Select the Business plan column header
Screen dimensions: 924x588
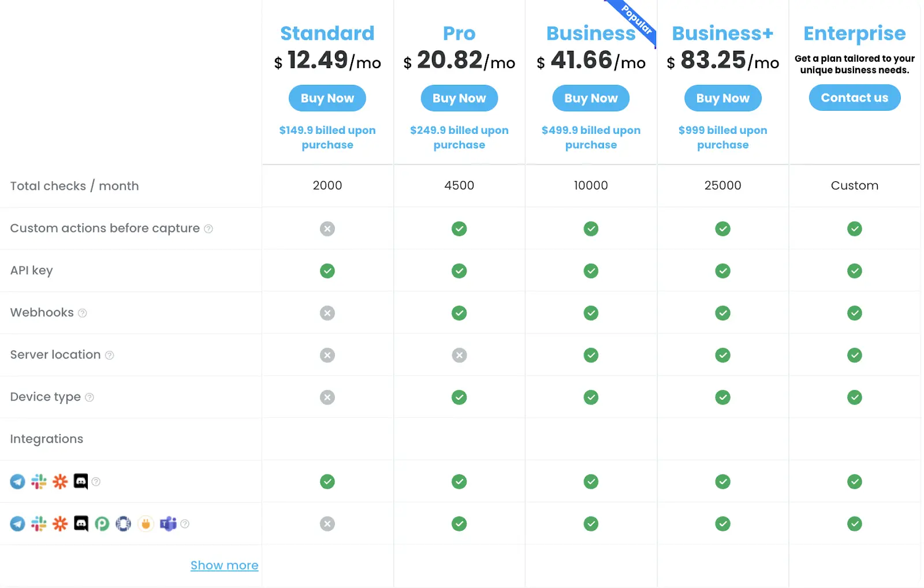[590, 33]
